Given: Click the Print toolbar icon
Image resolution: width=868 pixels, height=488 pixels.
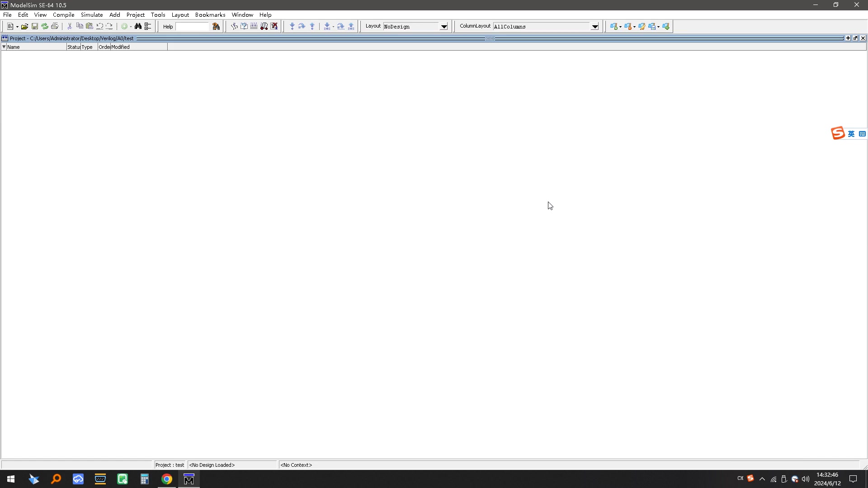Looking at the screenshot, I should 55,27.
